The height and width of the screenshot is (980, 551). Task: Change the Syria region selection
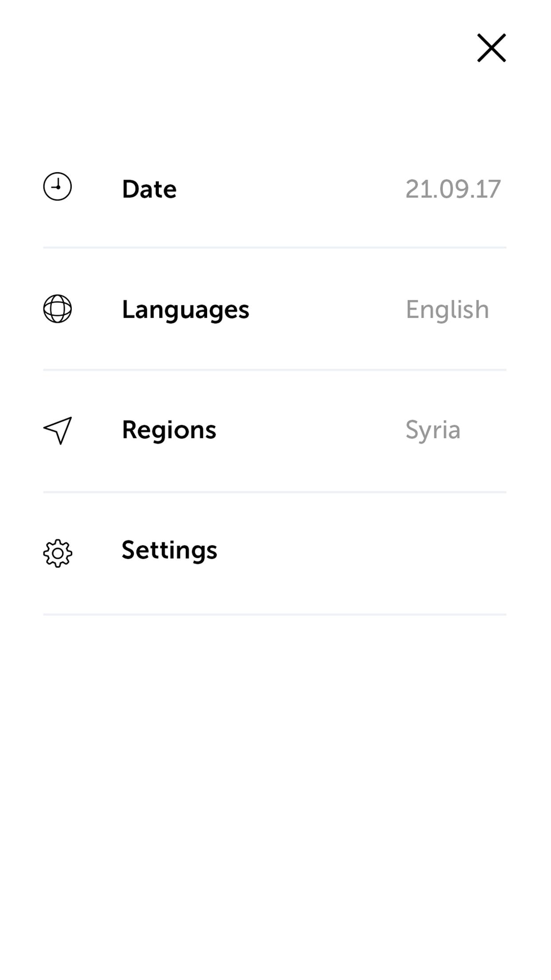[x=433, y=430]
